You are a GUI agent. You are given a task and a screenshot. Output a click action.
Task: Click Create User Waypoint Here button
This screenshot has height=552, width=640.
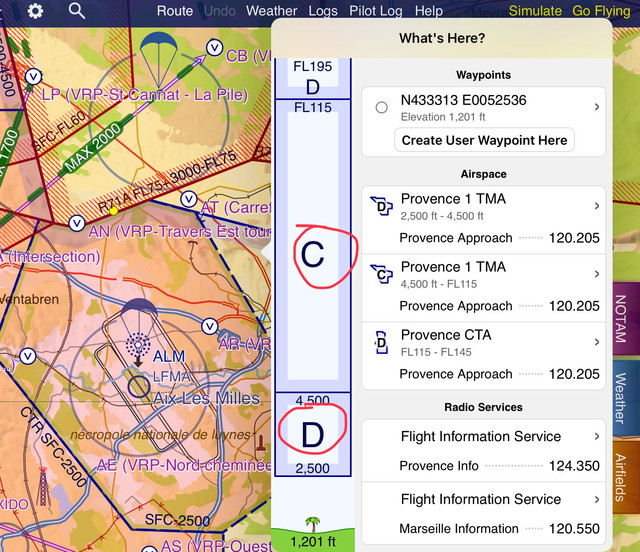coord(484,140)
